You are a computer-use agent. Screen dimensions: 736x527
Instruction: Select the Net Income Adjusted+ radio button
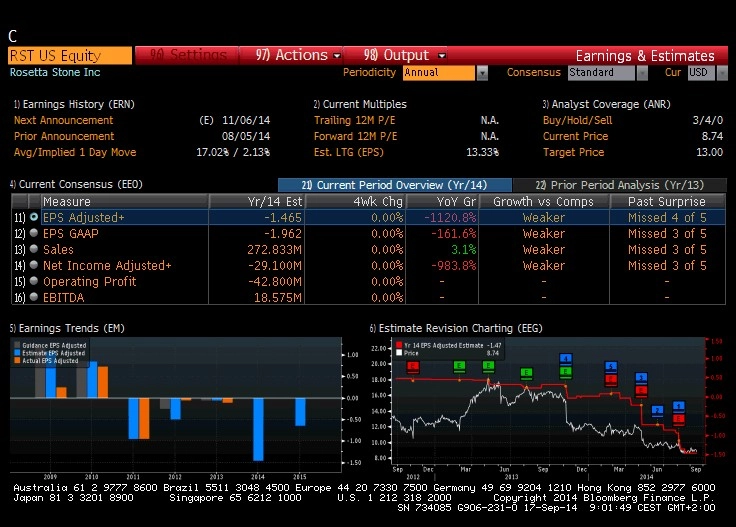click(34, 265)
